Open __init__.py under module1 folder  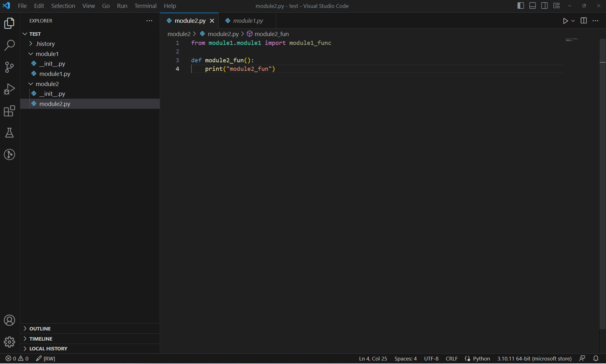pos(90,64)
